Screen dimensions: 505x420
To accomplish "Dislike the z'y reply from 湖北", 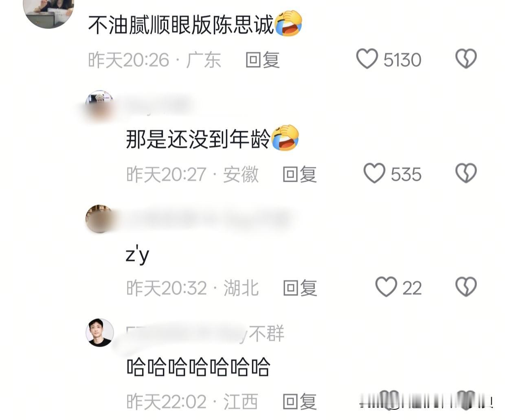I will [x=466, y=287].
